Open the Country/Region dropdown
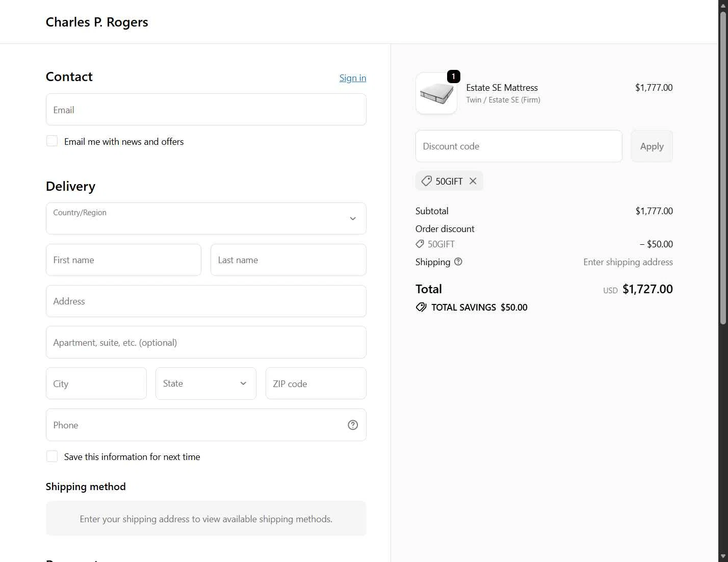This screenshot has height=562, width=728. (x=206, y=218)
